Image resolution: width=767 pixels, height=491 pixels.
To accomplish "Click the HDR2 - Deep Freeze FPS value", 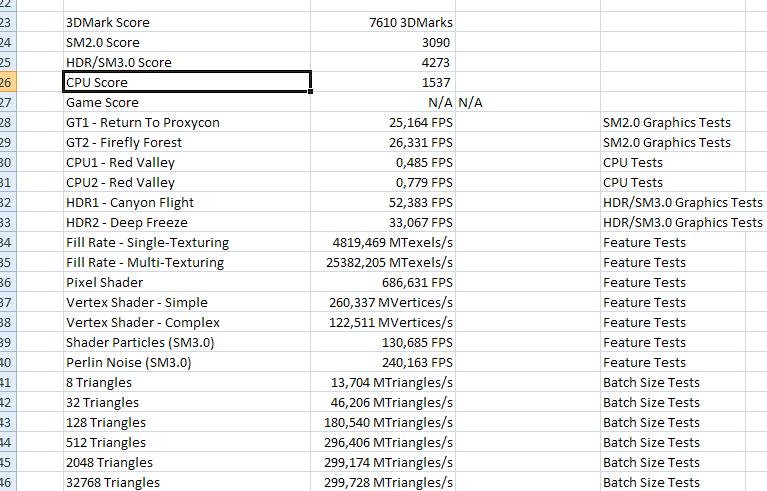I will coord(383,223).
